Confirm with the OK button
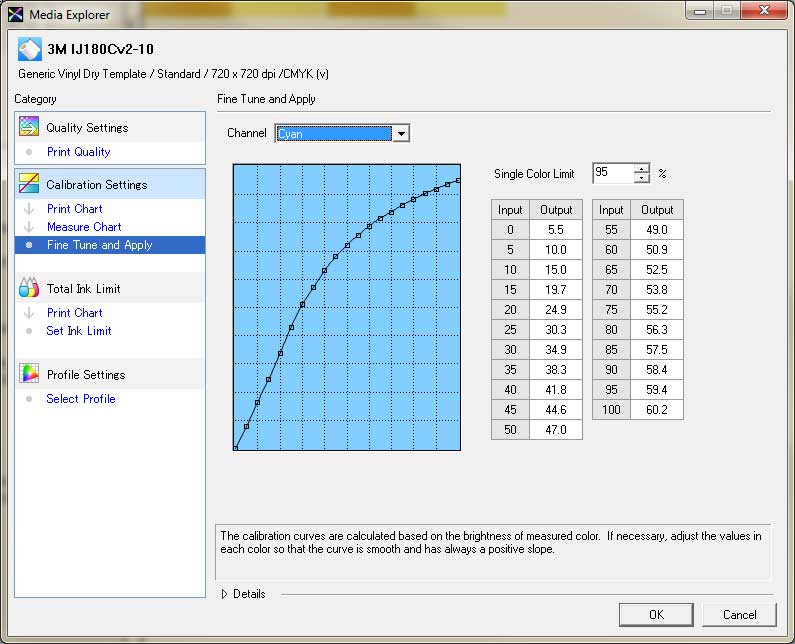 [656, 615]
